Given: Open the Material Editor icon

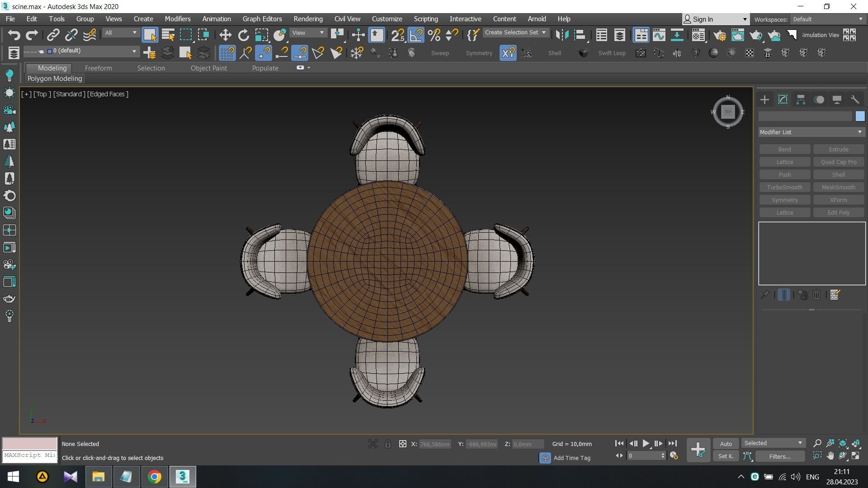Looking at the screenshot, I should tap(698, 35).
